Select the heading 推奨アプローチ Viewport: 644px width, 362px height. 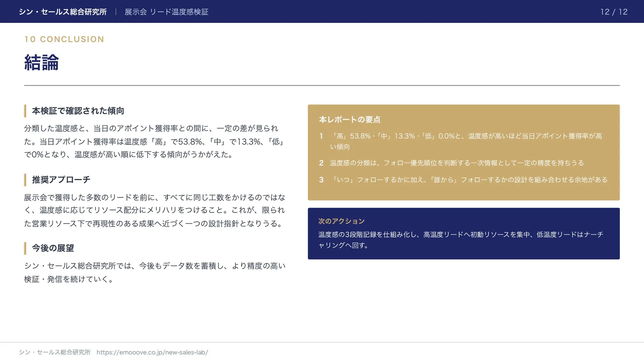61,179
